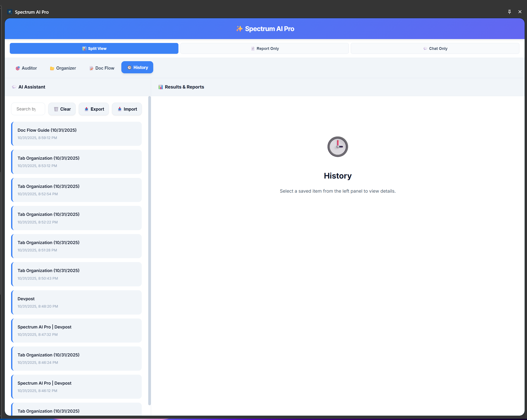Focus the history search field

(28, 109)
